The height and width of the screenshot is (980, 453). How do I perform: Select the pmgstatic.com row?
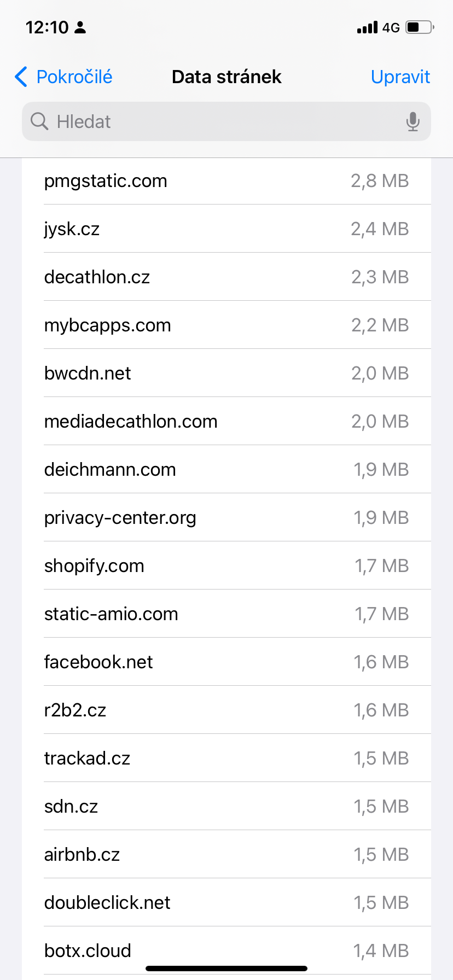pos(226,181)
